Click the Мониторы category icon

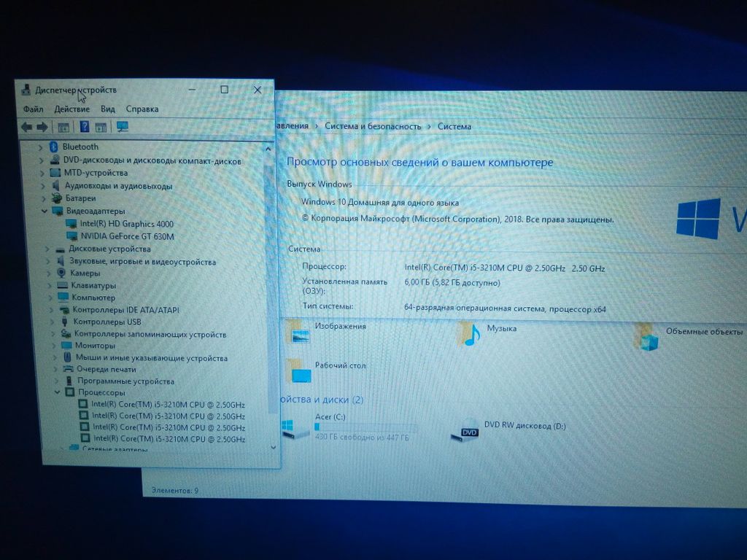[66, 345]
